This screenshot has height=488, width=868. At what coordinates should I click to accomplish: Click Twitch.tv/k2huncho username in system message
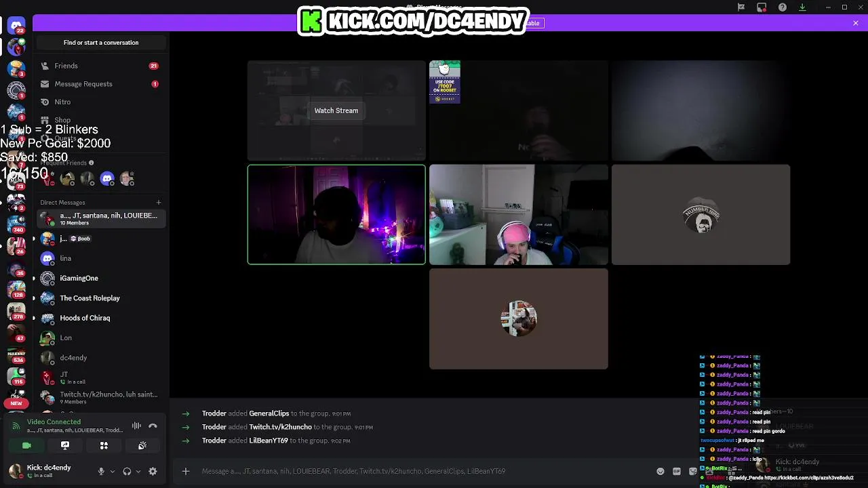coord(280,427)
